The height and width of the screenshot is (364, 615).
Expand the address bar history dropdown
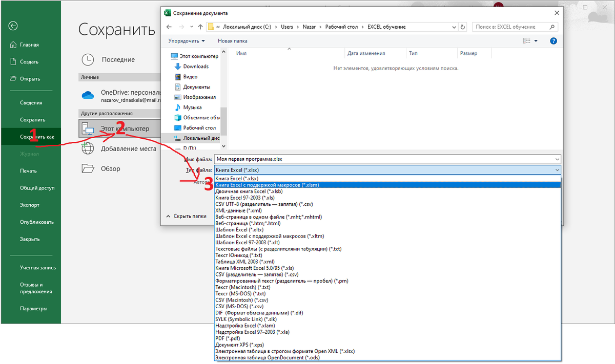coord(454,27)
